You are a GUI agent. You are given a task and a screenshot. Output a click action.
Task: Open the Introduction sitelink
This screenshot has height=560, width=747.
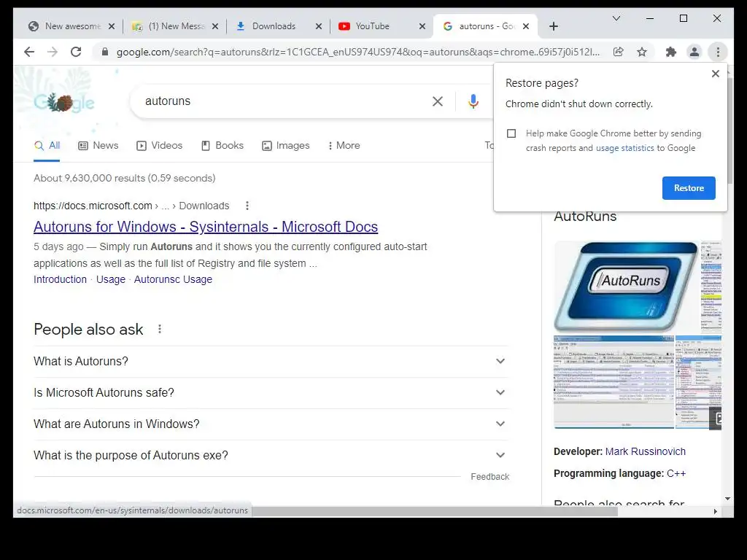[60, 279]
